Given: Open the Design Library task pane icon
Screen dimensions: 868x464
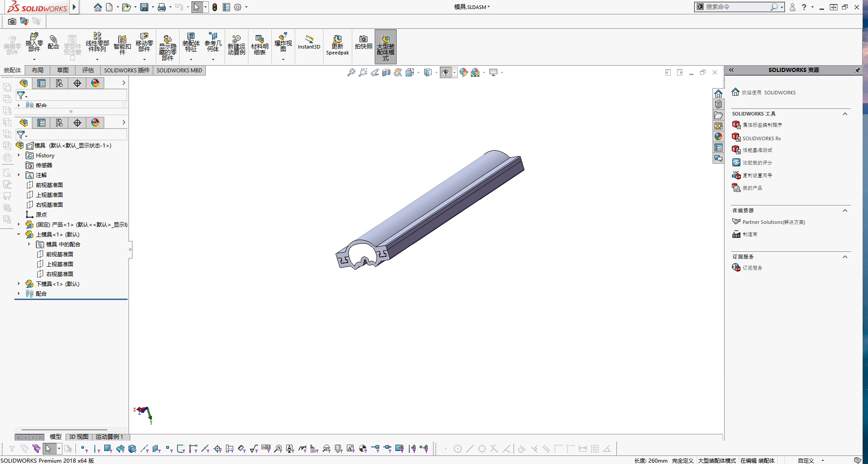Looking at the screenshot, I should click(x=718, y=104).
